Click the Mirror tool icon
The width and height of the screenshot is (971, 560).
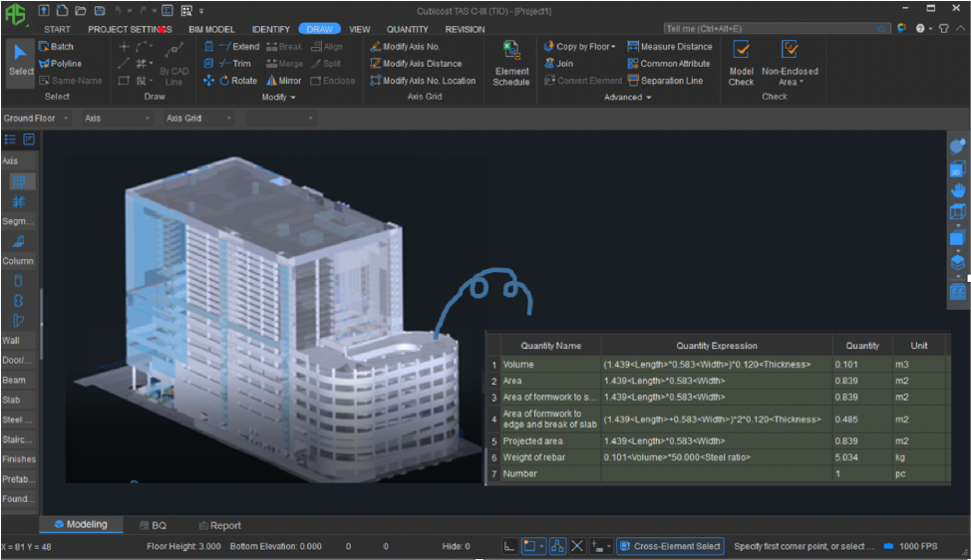(x=271, y=81)
